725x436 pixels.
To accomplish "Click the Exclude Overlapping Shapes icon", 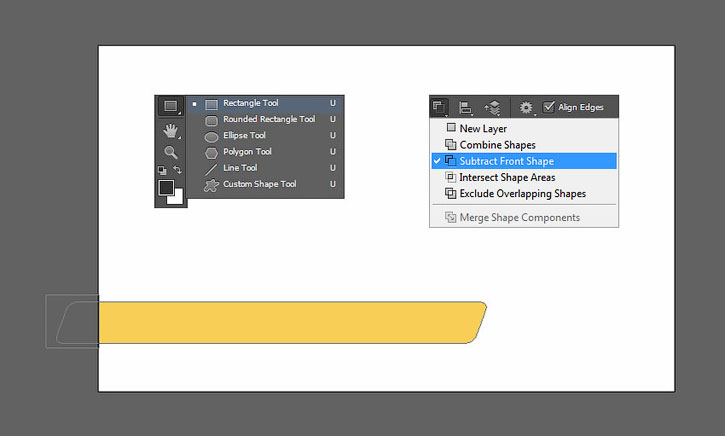I will pos(450,193).
